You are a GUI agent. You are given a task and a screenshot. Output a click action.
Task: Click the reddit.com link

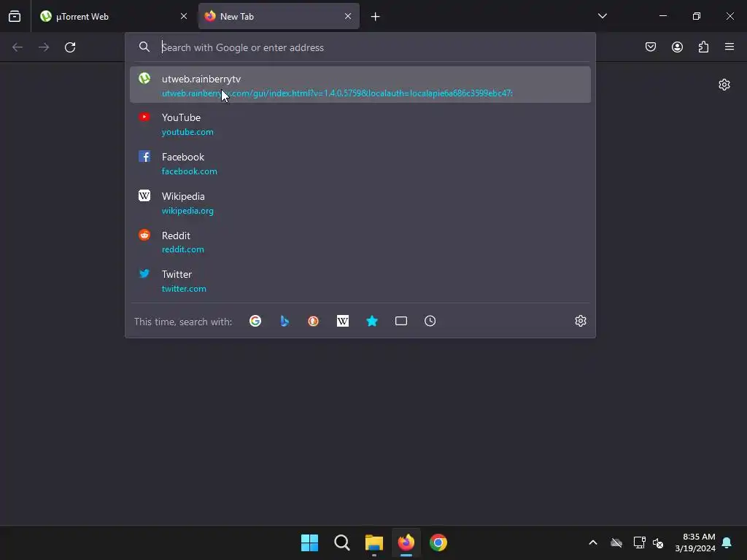[x=183, y=249]
